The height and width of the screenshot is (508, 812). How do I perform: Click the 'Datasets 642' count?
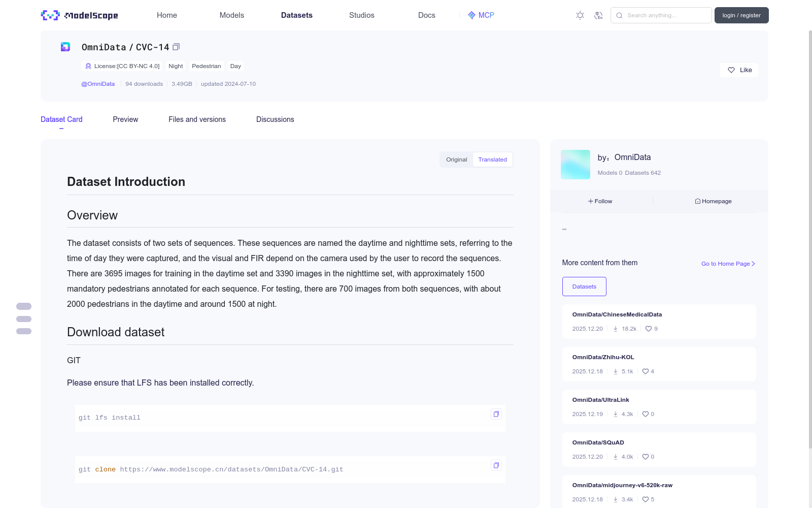click(x=643, y=173)
